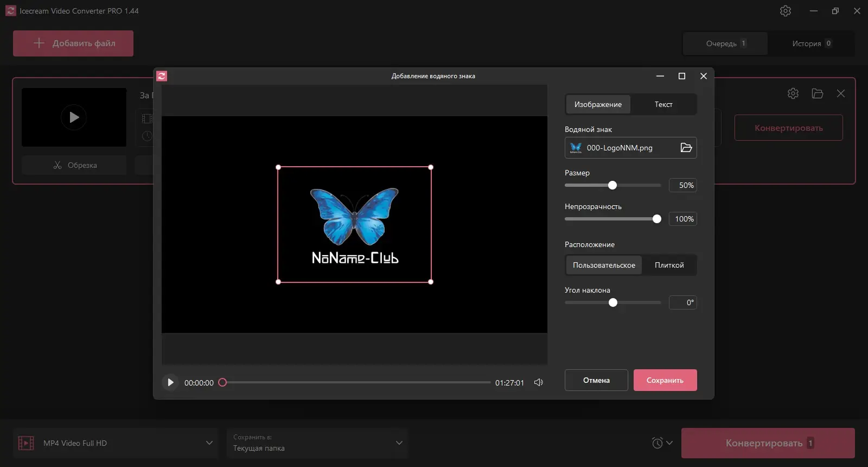868x467 pixels.
Task: Open main window settings gear
Action: [x=786, y=11]
